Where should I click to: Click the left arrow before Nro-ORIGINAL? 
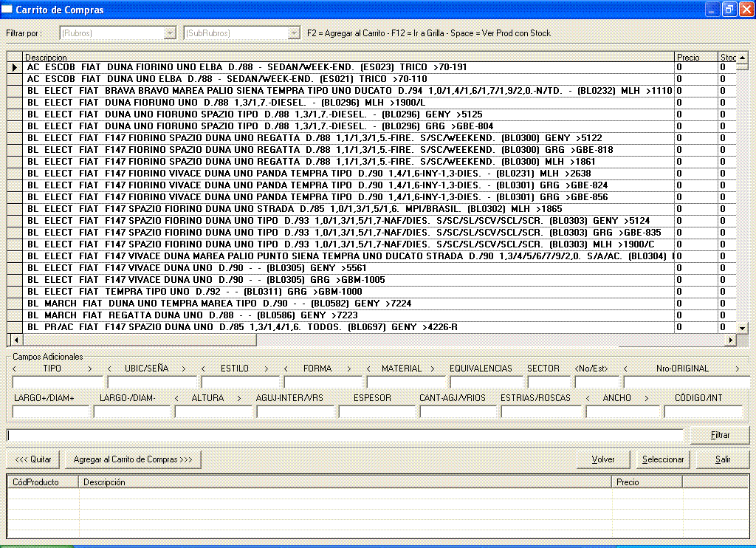click(x=625, y=369)
